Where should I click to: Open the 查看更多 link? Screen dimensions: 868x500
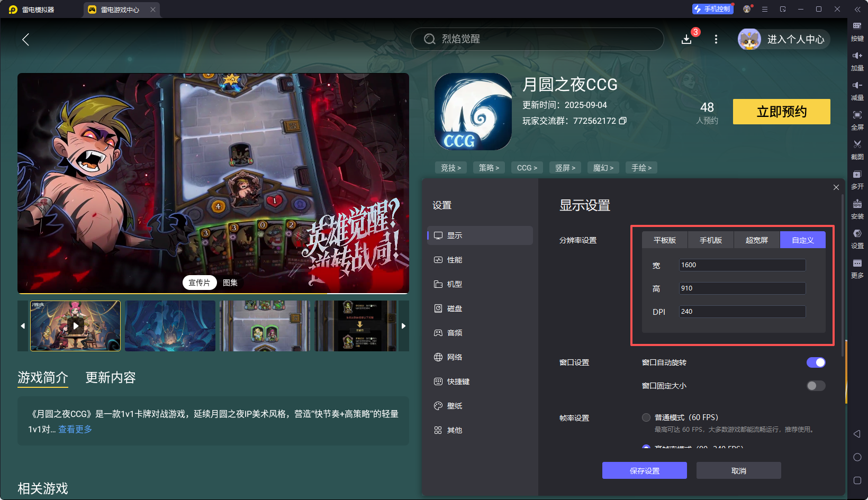(x=75, y=429)
